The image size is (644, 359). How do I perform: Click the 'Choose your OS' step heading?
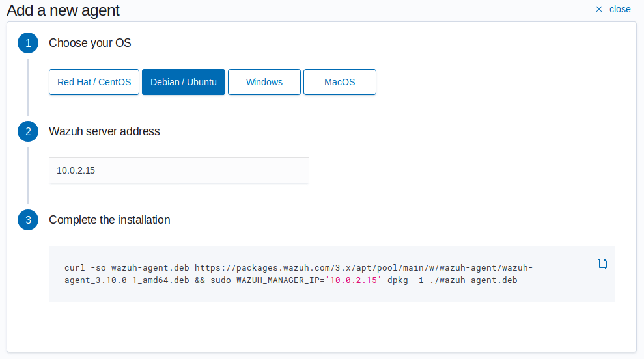[90, 43]
